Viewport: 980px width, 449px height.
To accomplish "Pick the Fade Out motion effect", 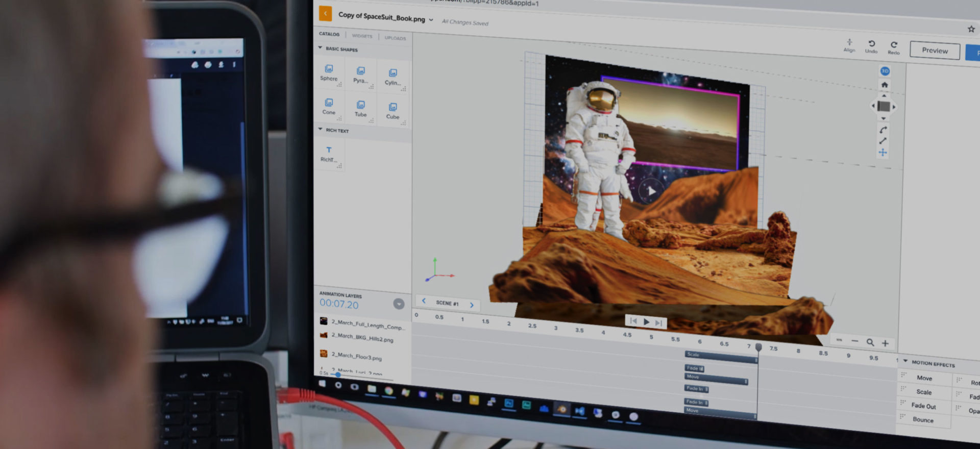I will tap(924, 406).
